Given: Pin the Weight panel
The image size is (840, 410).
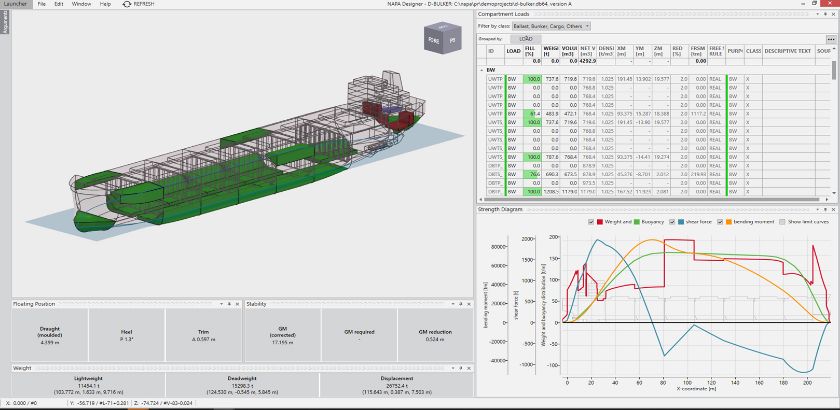Looking at the screenshot, I should (x=461, y=367).
